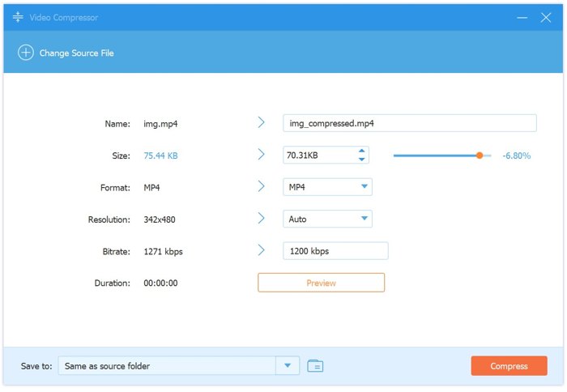Click the arrow icon in the Bitrate row

click(262, 251)
